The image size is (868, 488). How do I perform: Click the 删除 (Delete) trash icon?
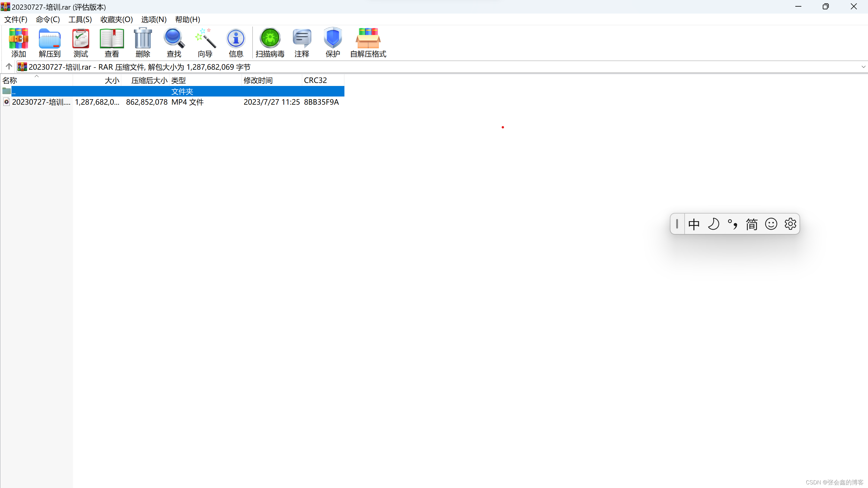click(x=143, y=43)
